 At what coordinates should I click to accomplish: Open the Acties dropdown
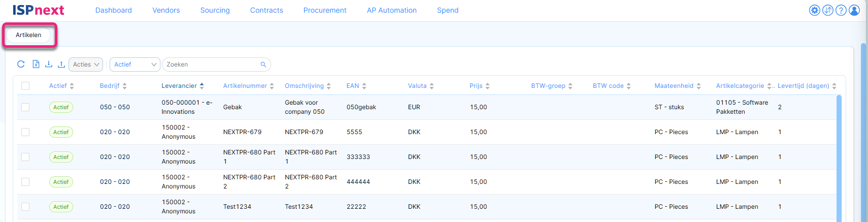(x=86, y=65)
